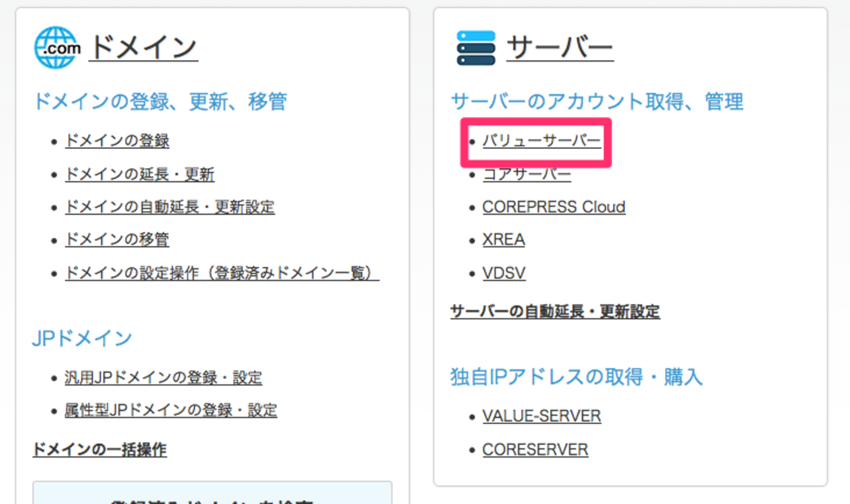Open バリューサーバー link
The image size is (850, 504).
(541, 141)
